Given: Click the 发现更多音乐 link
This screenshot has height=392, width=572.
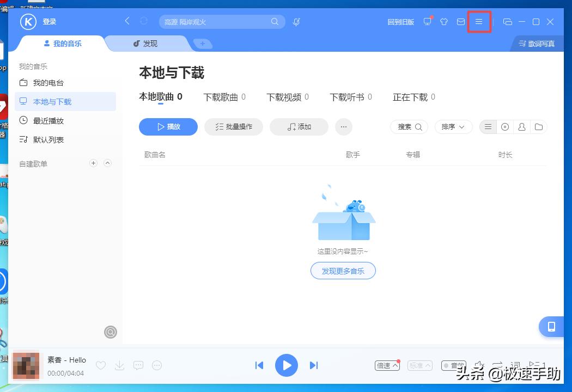Looking at the screenshot, I should 343,271.
